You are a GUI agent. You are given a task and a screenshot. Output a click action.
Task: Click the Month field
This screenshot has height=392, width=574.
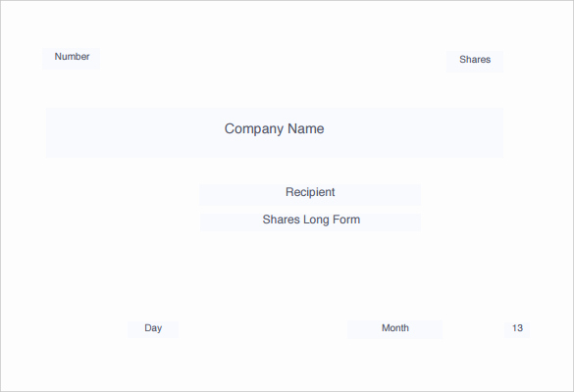(395, 329)
